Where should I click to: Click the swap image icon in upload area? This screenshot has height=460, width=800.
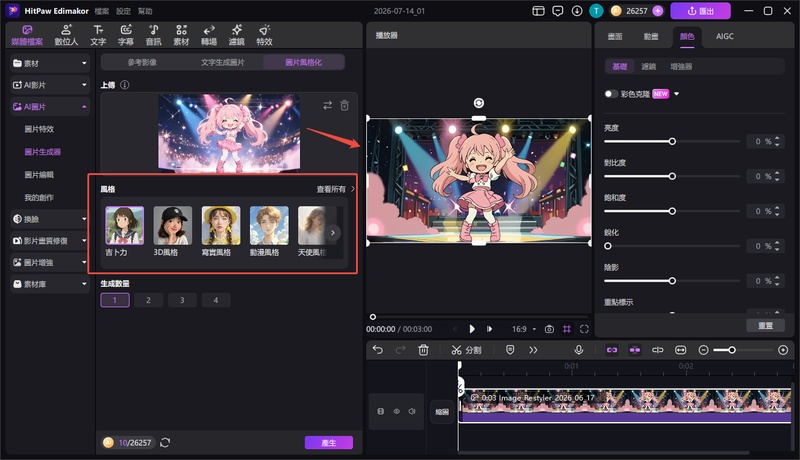(328, 105)
